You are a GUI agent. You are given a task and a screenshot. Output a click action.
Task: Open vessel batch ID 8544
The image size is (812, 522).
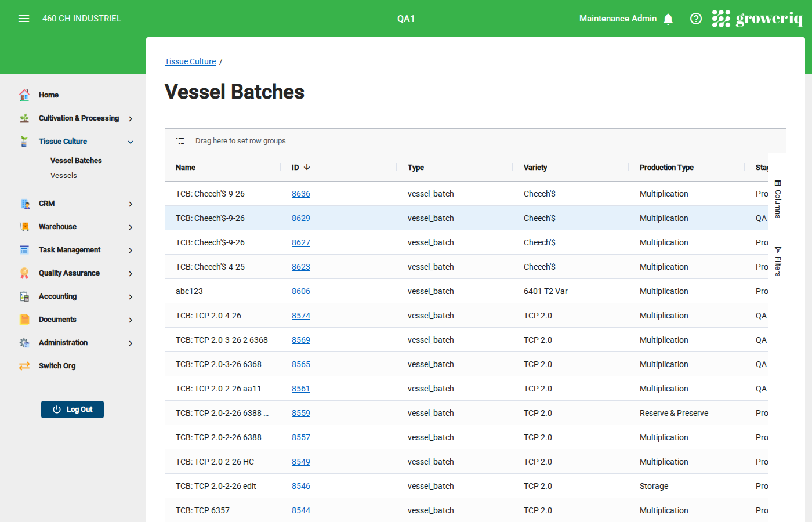pos(301,510)
